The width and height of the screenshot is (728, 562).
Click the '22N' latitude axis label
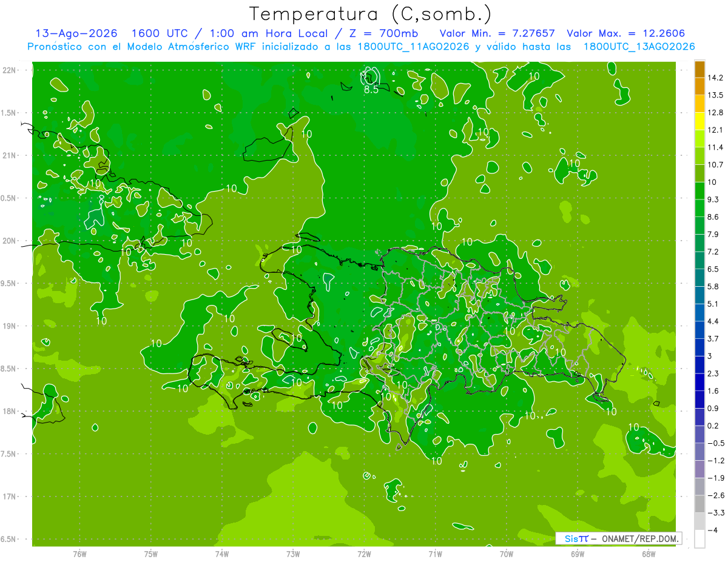click(x=10, y=70)
